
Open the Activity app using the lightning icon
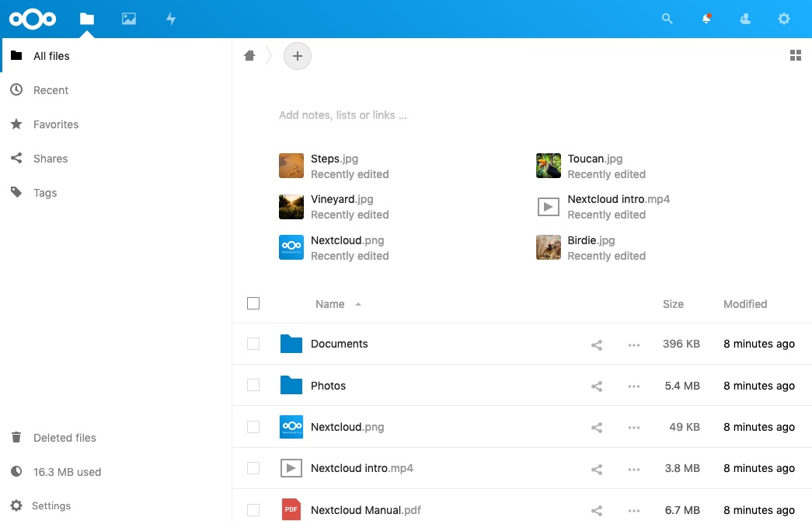171,19
